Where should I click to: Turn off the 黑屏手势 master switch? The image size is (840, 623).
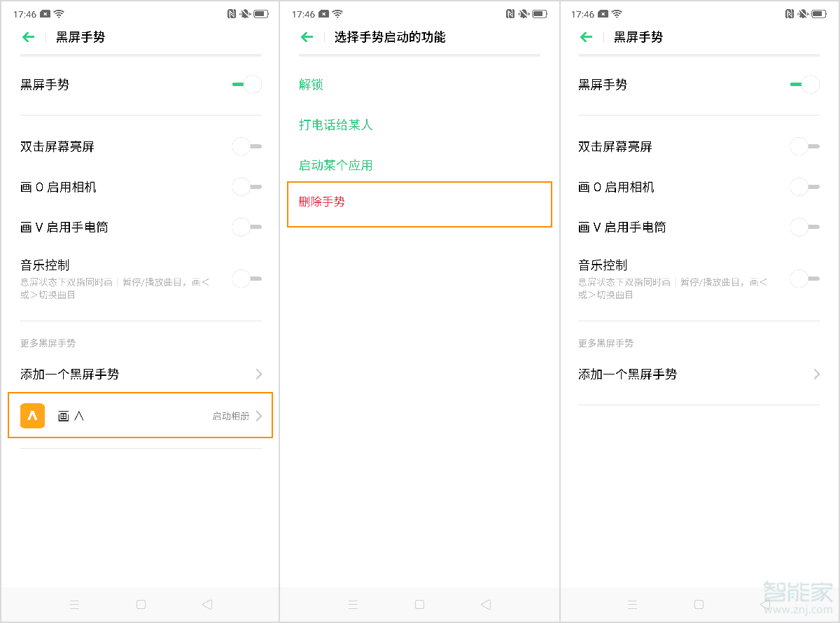point(246,84)
